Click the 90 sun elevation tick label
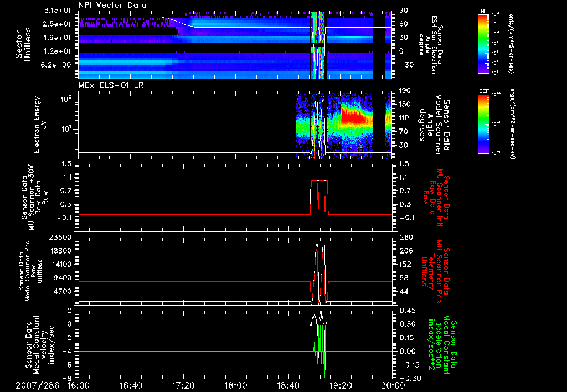The width and height of the screenshot is (567, 392). [403, 11]
